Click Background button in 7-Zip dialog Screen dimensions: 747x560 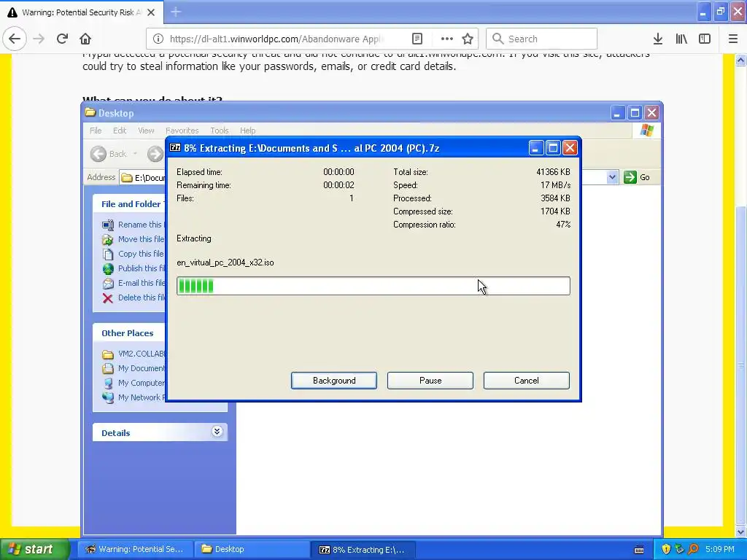[x=334, y=381]
